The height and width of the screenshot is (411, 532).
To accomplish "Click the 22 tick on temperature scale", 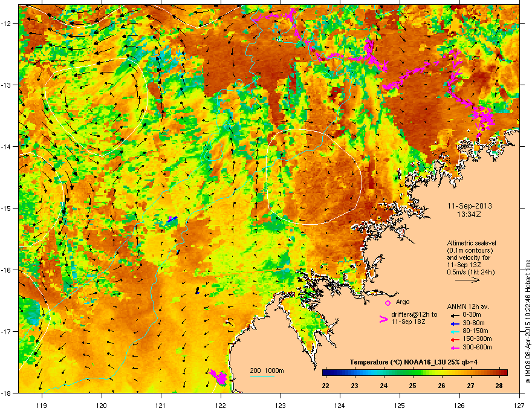I will pyautogui.click(x=325, y=386).
